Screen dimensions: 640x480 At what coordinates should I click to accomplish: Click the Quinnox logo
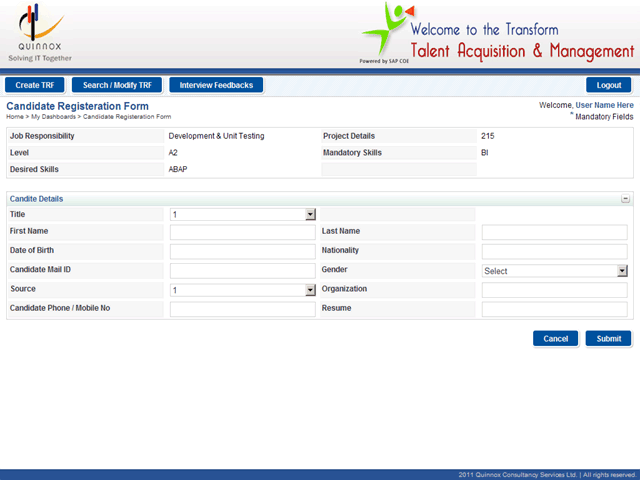click(38, 32)
